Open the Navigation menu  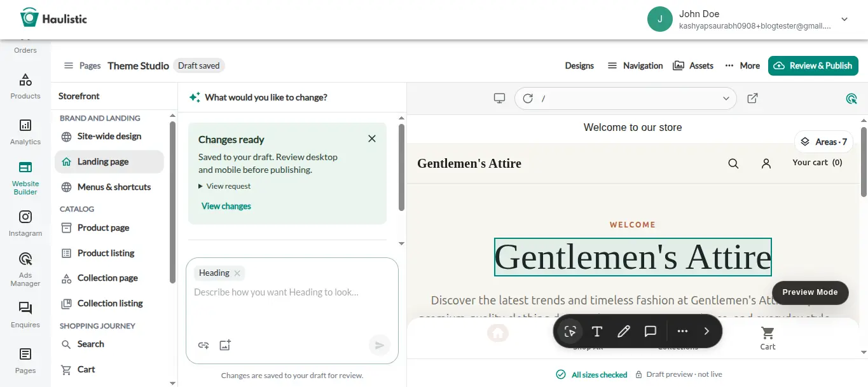pyautogui.click(x=635, y=65)
